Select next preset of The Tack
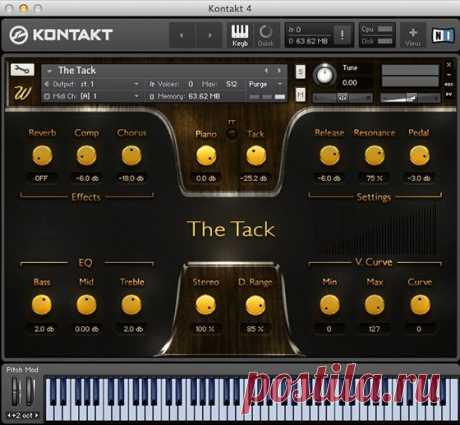Image resolution: width=460 pixels, height=425 pixels. coord(279,70)
